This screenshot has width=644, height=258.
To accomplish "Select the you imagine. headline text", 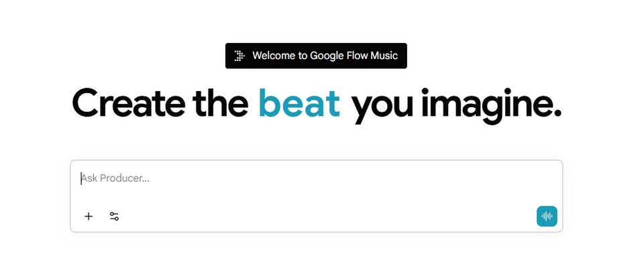I will (456, 105).
